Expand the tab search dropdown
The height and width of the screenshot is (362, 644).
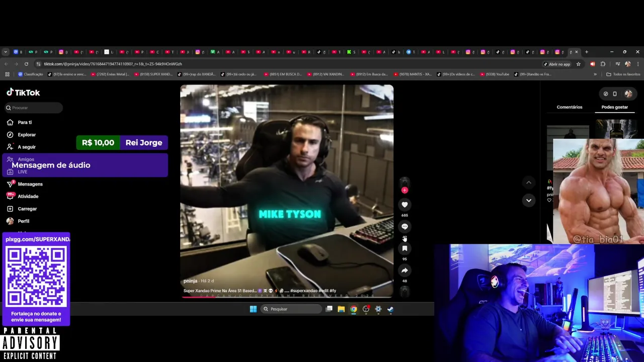(x=6, y=52)
